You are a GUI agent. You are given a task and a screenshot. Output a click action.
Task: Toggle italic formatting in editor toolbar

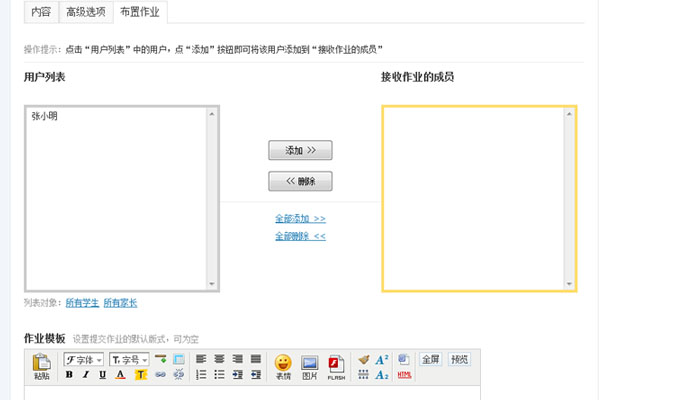point(86,375)
